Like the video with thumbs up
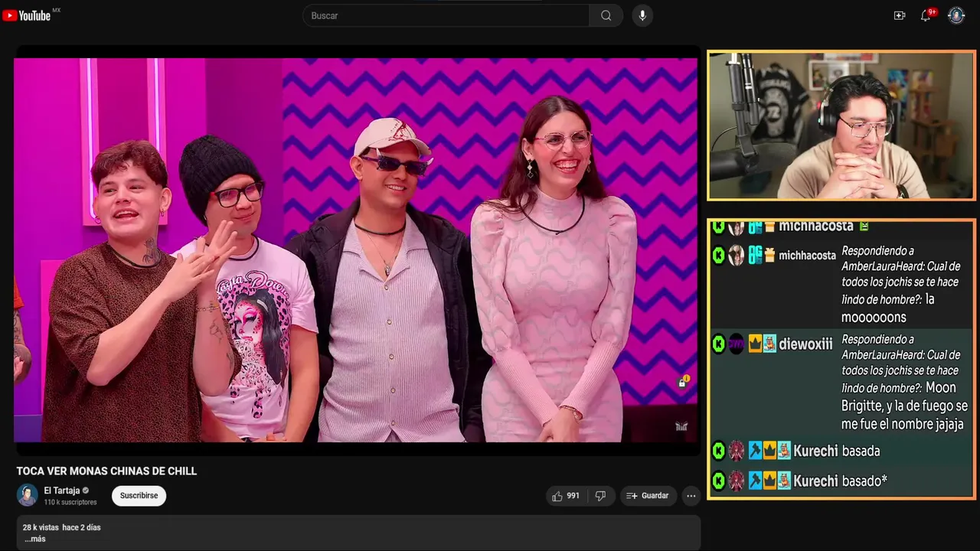 coord(565,496)
